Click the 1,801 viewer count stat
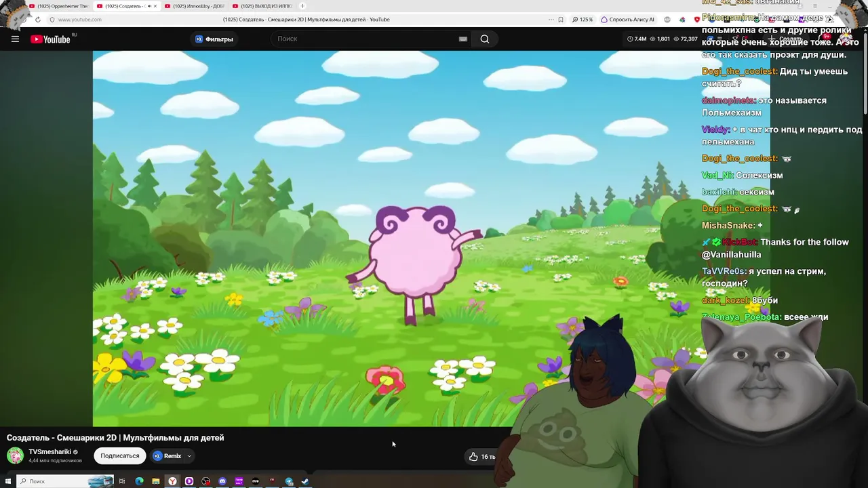868x488 pixels. (x=660, y=39)
